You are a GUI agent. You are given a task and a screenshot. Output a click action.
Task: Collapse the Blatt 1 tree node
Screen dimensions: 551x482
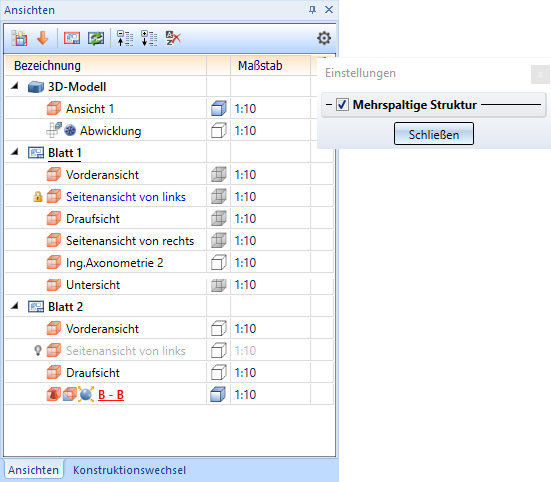pos(14,152)
